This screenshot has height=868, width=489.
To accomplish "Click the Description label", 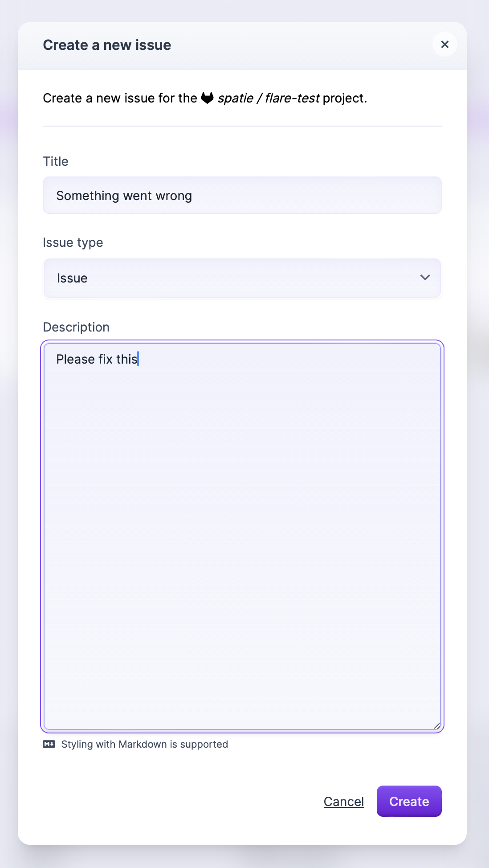I will click(76, 327).
